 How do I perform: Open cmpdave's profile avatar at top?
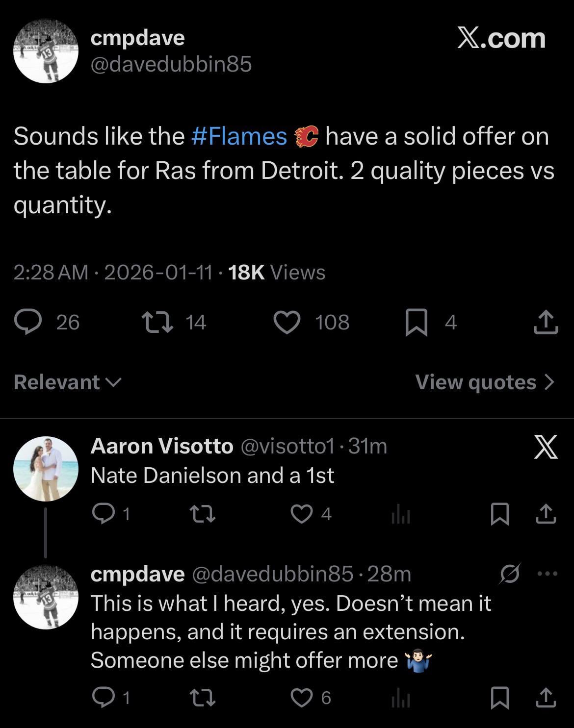tap(46, 51)
